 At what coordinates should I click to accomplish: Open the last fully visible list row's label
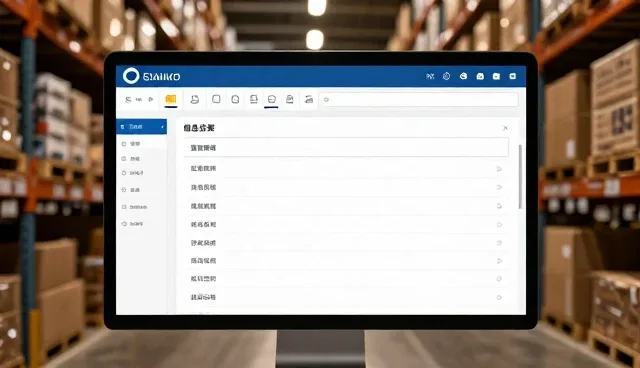(203, 297)
